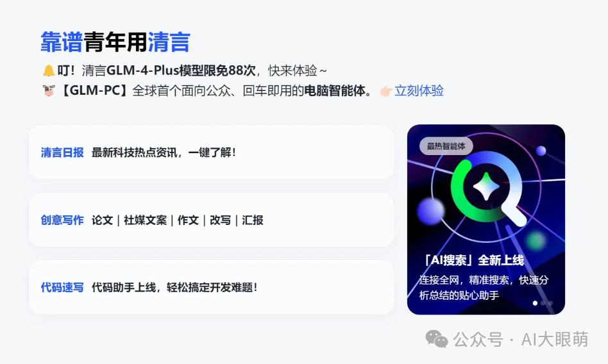Choose 作文 writing option
This screenshot has height=364, width=608.
click(188, 220)
